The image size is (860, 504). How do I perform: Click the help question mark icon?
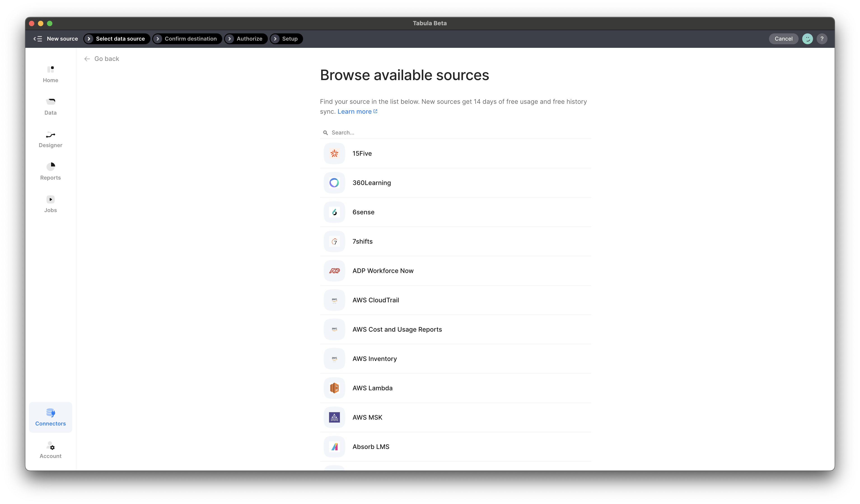[822, 39]
